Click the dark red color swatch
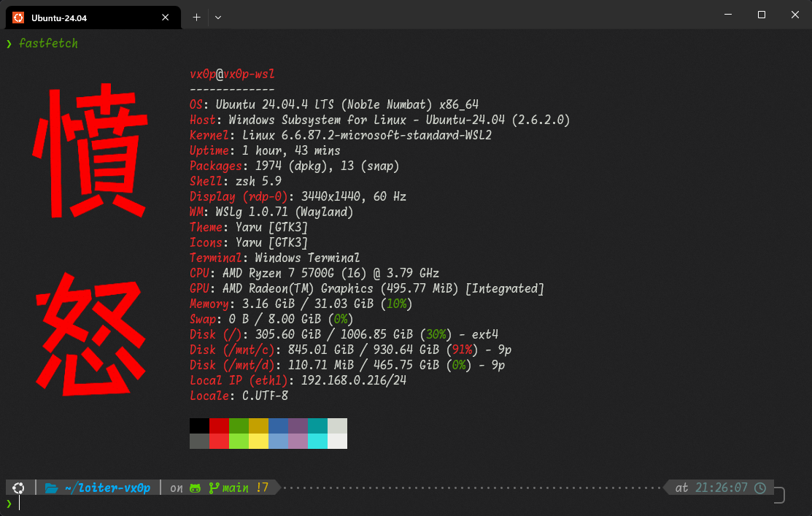 (219, 425)
